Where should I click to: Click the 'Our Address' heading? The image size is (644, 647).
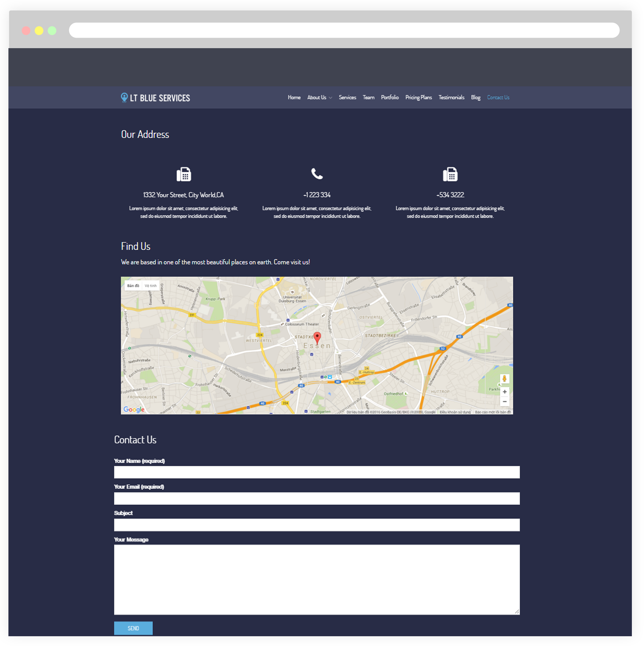click(145, 134)
